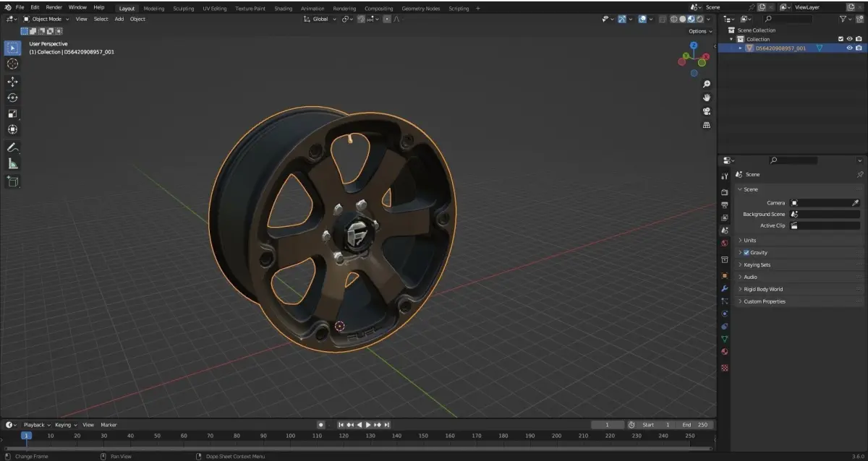Toggle X-ray in viewport header
868x461 pixels.
tap(663, 20)
